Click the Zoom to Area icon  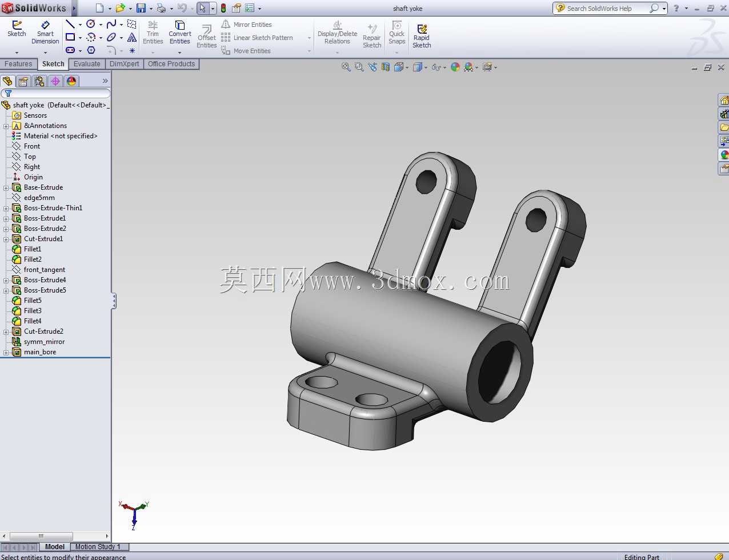[359, 67]
